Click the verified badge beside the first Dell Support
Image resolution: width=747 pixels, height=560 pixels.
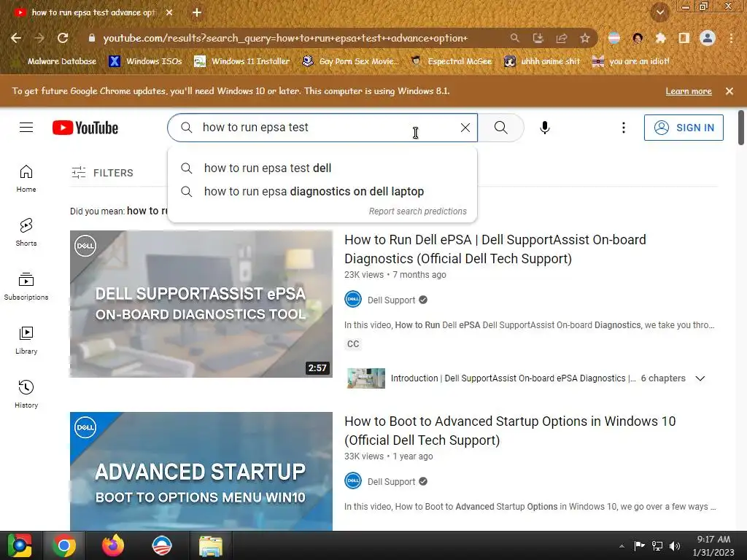[423, 300]
